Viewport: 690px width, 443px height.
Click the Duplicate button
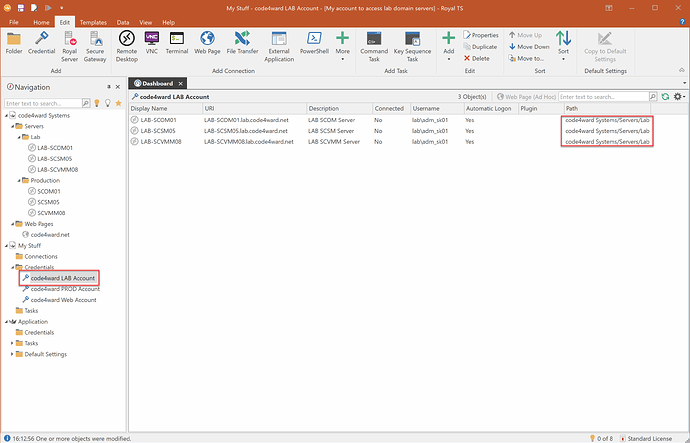click(x=484, y=47)
